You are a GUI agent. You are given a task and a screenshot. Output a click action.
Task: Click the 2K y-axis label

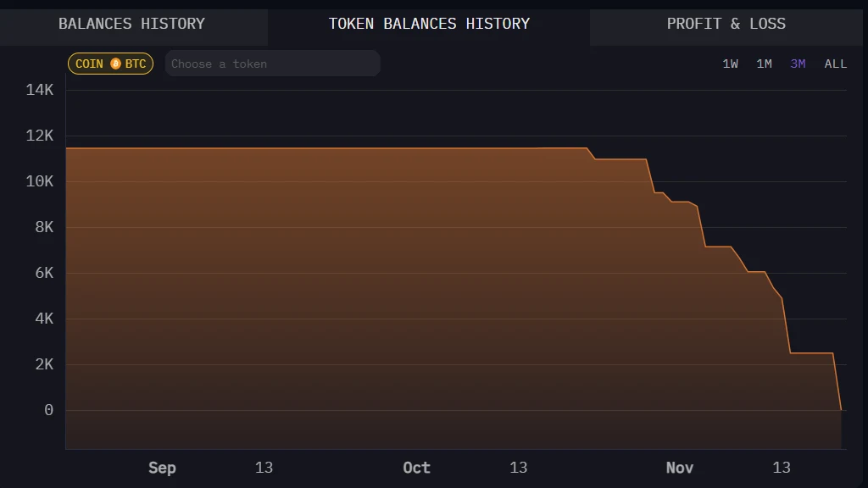tap(44, 364)
